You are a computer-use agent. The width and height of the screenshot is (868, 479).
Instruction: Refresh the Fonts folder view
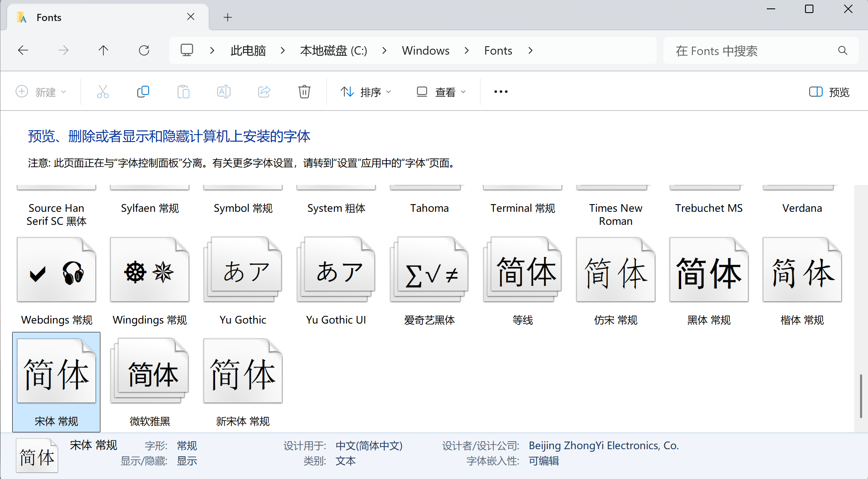click(x=144, y=51)
